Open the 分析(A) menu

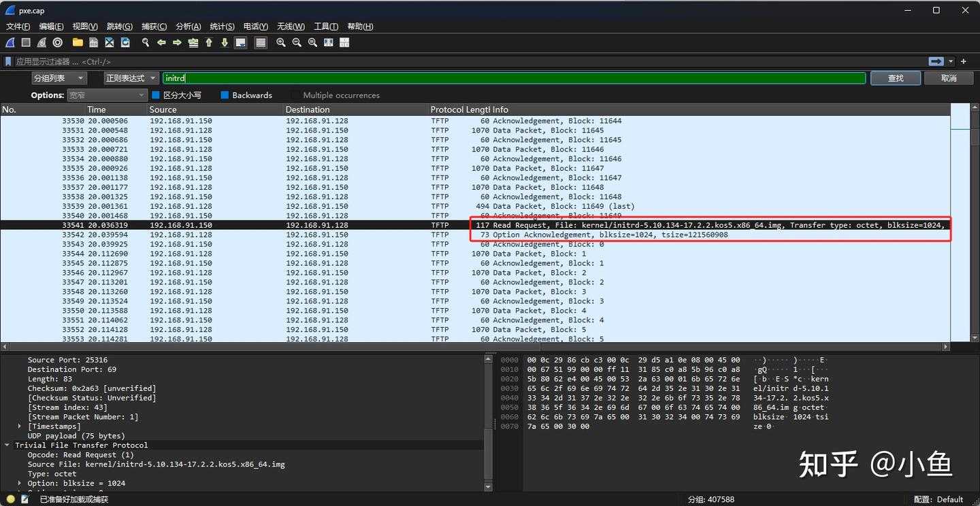(x=189, y=27)
